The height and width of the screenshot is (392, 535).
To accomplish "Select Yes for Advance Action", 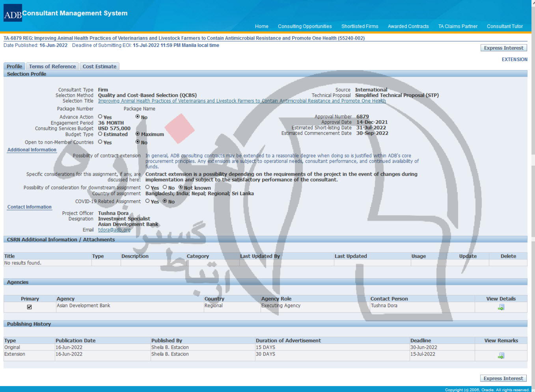I will [100, 117].
